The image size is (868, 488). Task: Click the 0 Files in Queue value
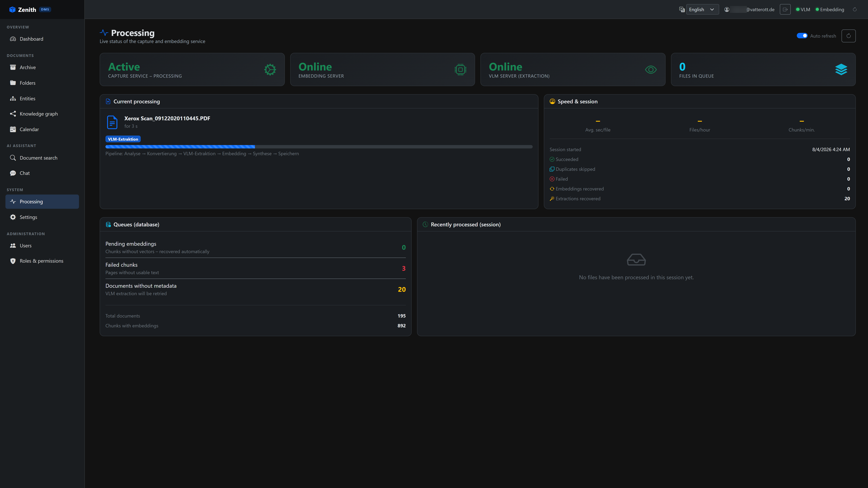point(682,67)
